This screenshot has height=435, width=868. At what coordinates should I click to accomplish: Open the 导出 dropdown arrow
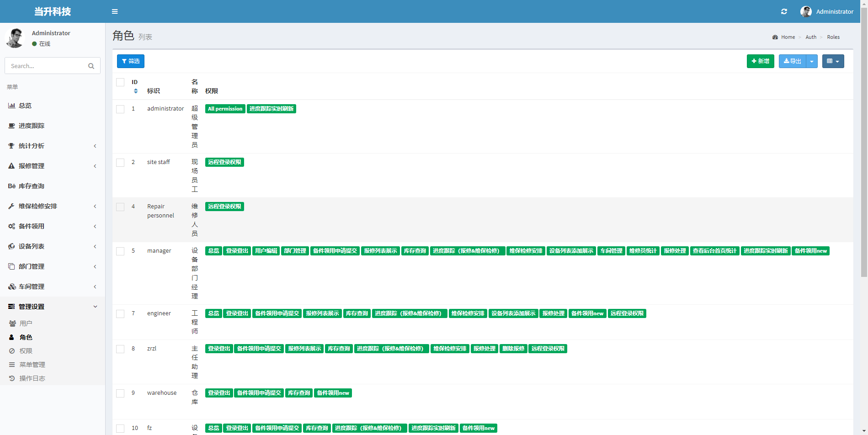click(x=812, y=61)
